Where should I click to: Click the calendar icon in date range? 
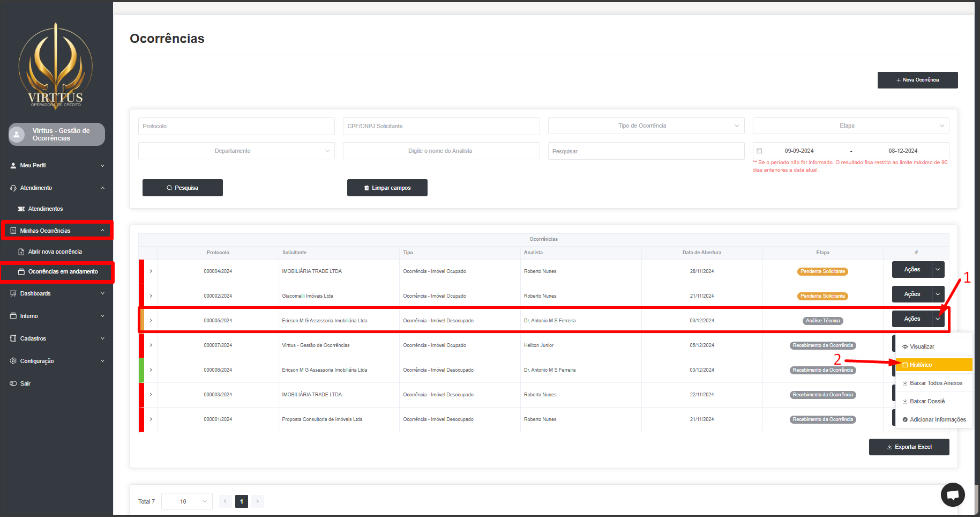(759, 151)
